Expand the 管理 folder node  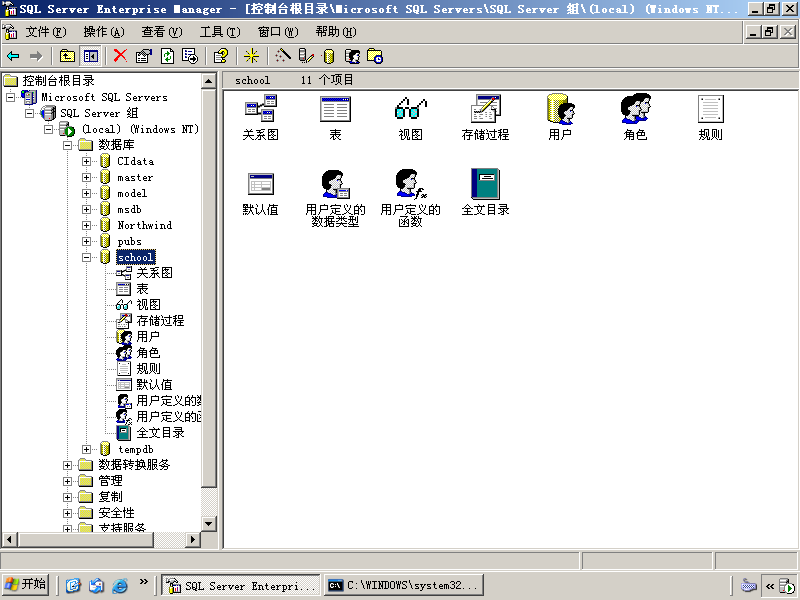(x=67, y=481)
